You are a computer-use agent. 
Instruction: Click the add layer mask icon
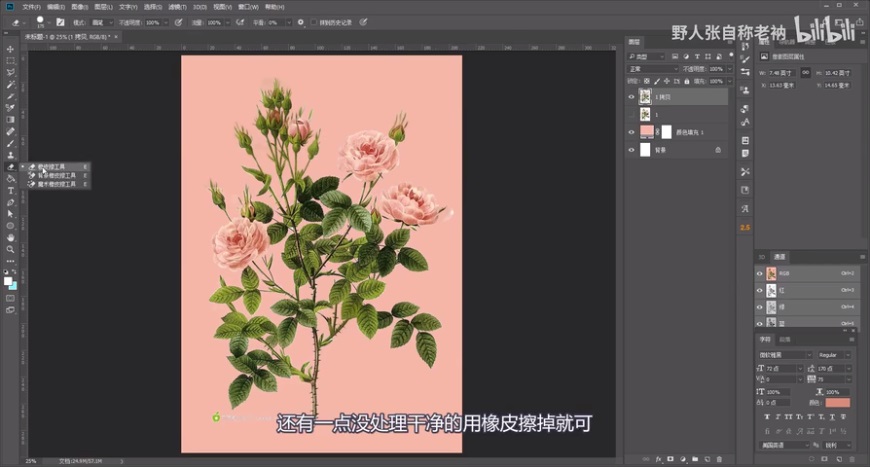[x=670, y=459]
